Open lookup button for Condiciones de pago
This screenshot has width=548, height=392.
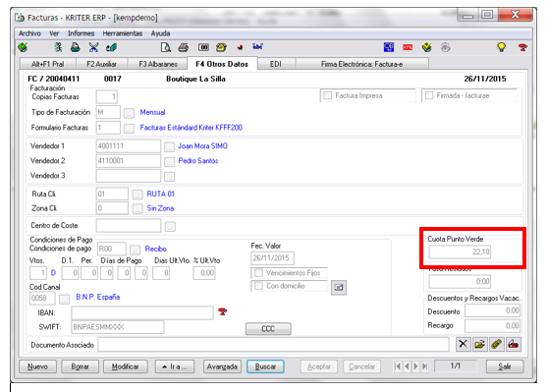(135, 250)
